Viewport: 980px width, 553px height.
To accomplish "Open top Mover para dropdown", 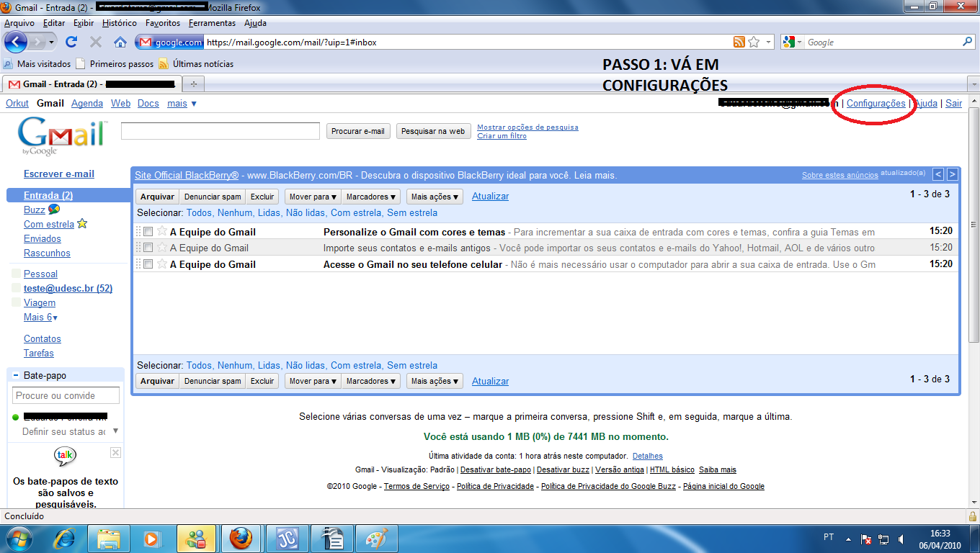I will click(313, 197).
